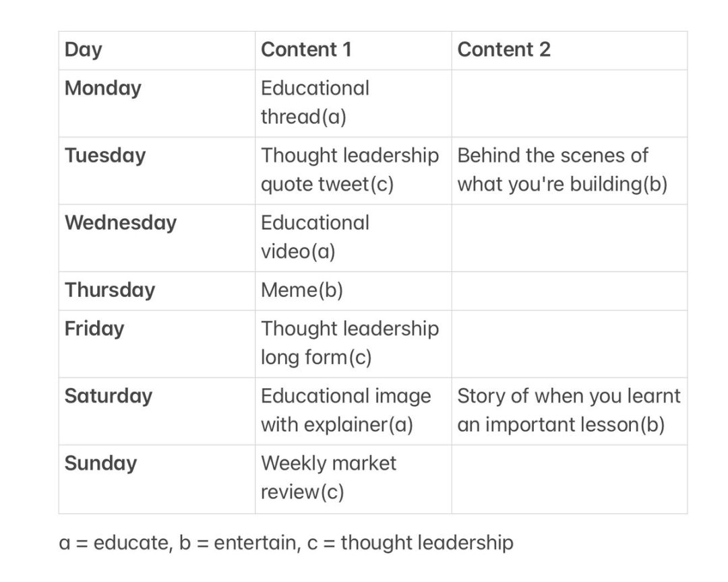Select the "Content 1" column header

click(306, 50)
